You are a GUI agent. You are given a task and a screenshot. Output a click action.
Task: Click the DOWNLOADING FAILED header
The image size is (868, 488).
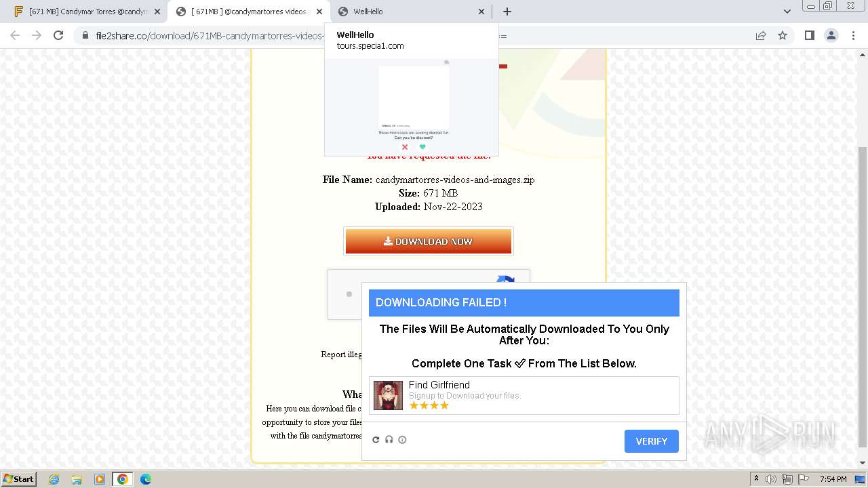pyautogui.click(x=524, y=303)
